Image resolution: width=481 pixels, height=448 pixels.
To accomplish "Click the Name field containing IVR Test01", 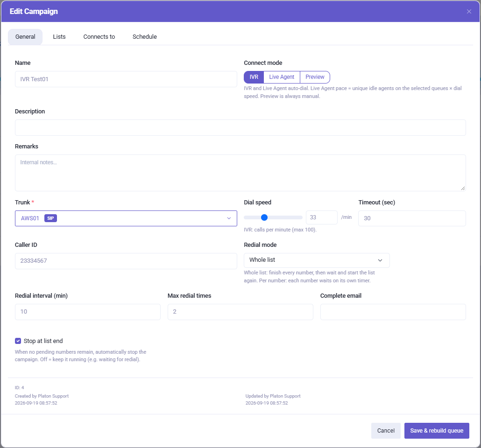I will (x=126, y=79).
